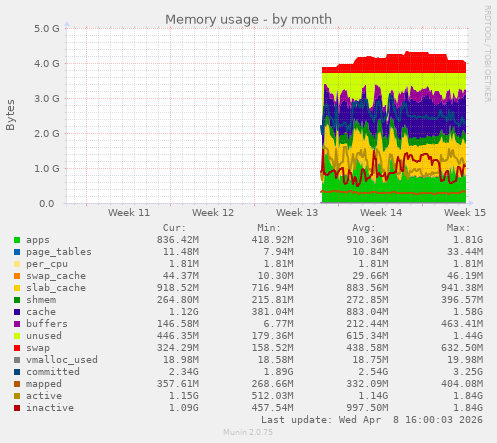The height and width of the screenshot is (443, 497).
Task: Click the green apps legend swatch
Action: click(x=17, y=240)
